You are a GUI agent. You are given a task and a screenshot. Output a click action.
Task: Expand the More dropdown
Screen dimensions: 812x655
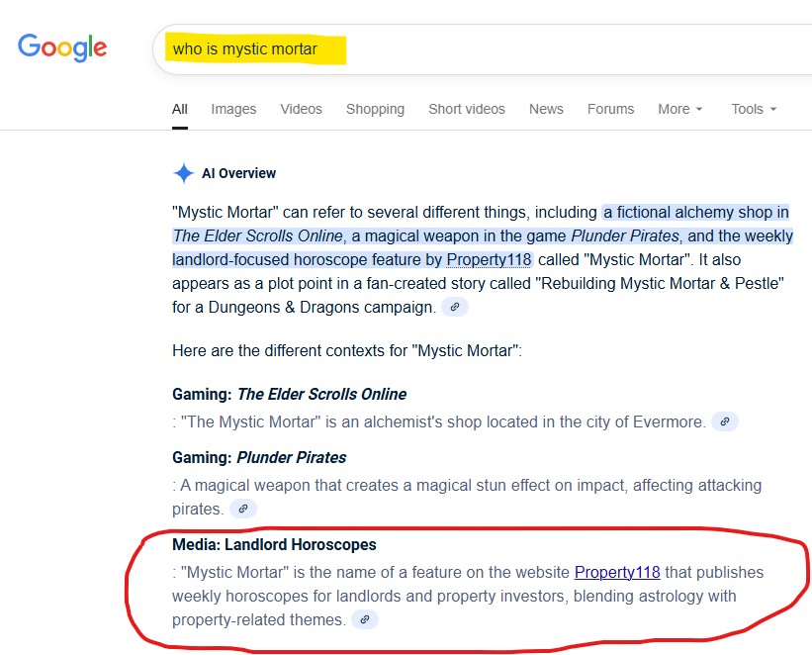point(680,109)
